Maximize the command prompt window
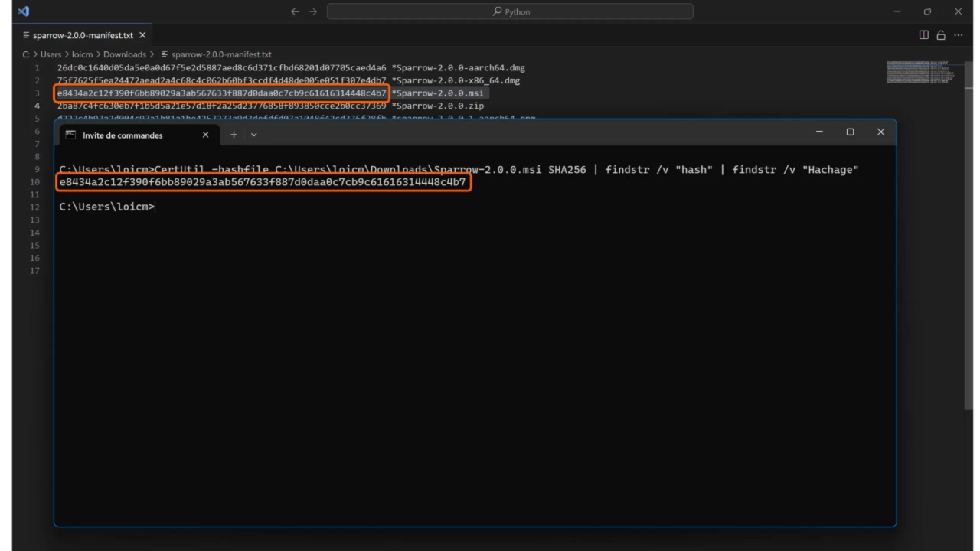 click(x=850, y=132)
